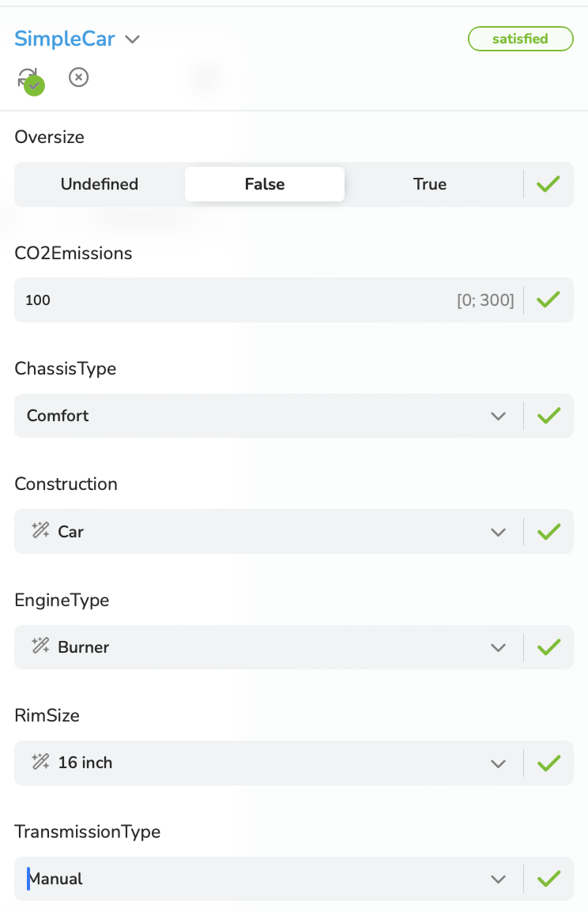Screen dimensions: 588x912
Task: Expand the EngineType dropdown chevron
Action: point(498,647)
